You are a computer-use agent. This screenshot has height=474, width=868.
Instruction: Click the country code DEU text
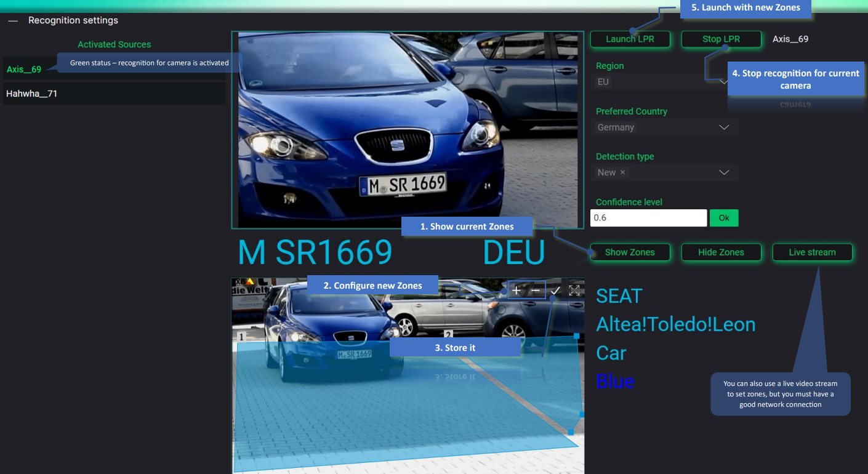tap(514, 252)
